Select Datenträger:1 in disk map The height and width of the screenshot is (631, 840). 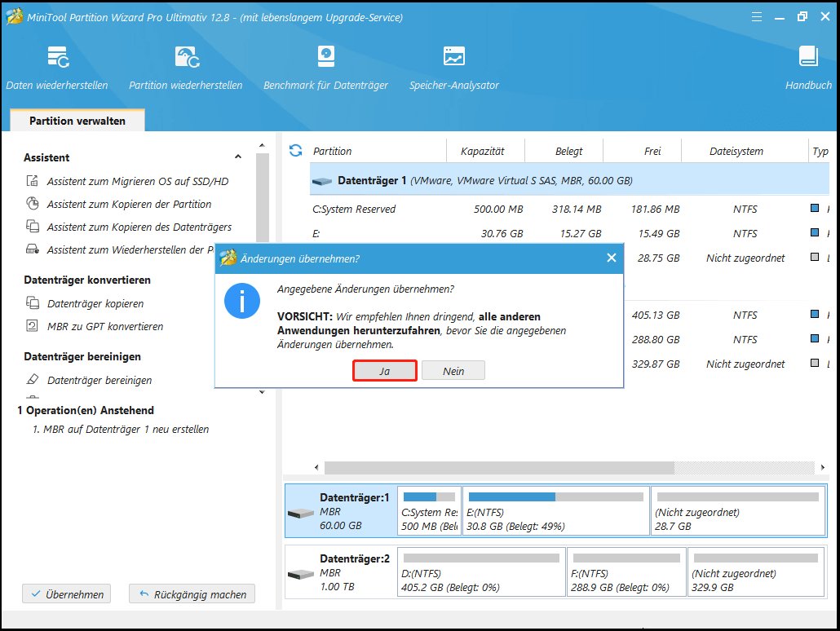coord(341,511)
